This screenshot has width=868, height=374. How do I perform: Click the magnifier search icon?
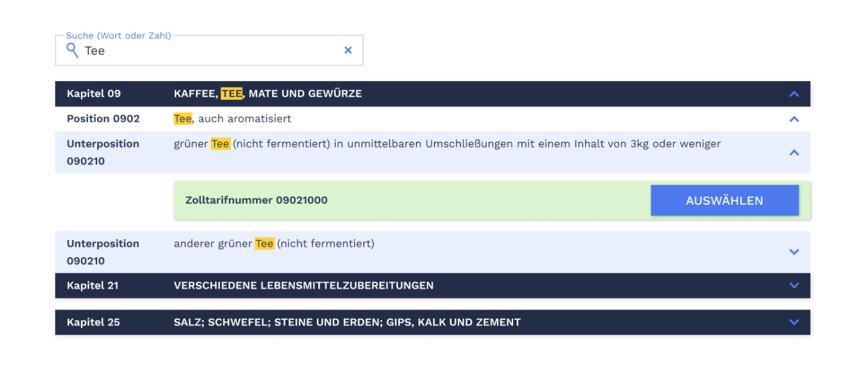pyautogui.click(x=72, y=50)
